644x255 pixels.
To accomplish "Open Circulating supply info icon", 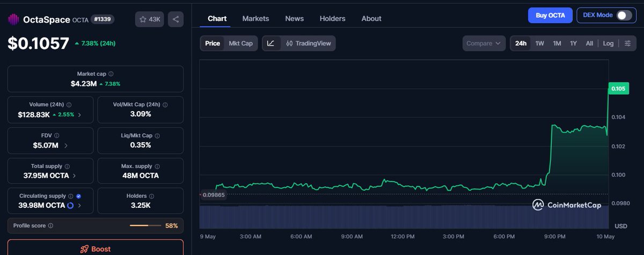I will point(71,196).
